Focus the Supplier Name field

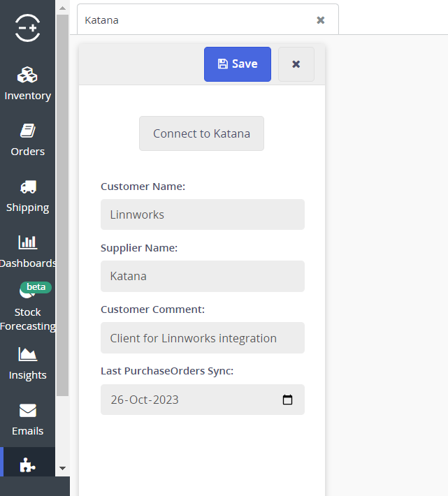coord(202,276)
